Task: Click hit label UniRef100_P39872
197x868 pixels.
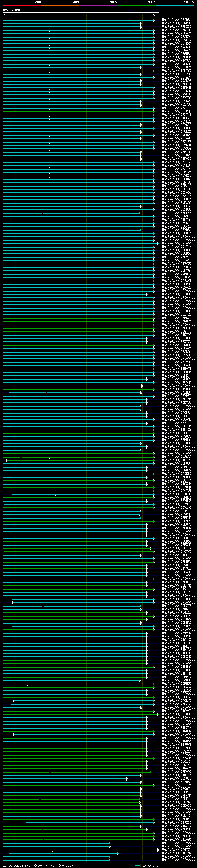Action: (177, 267)
